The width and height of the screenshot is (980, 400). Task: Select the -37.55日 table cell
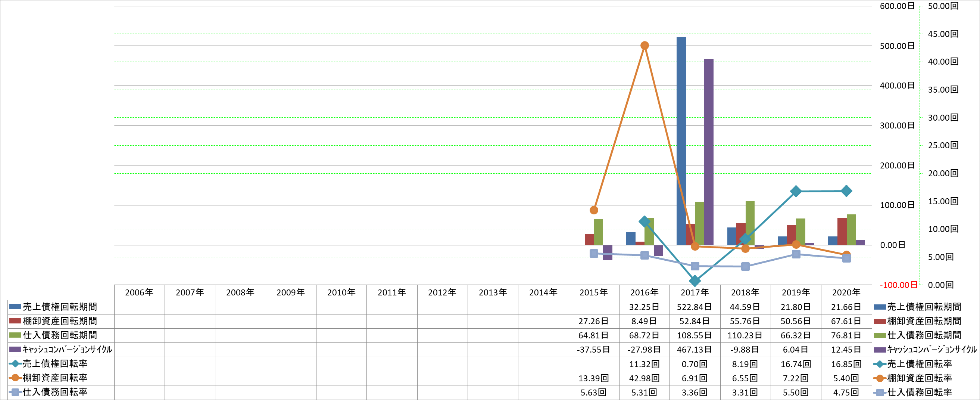click(x=593, y=349)
